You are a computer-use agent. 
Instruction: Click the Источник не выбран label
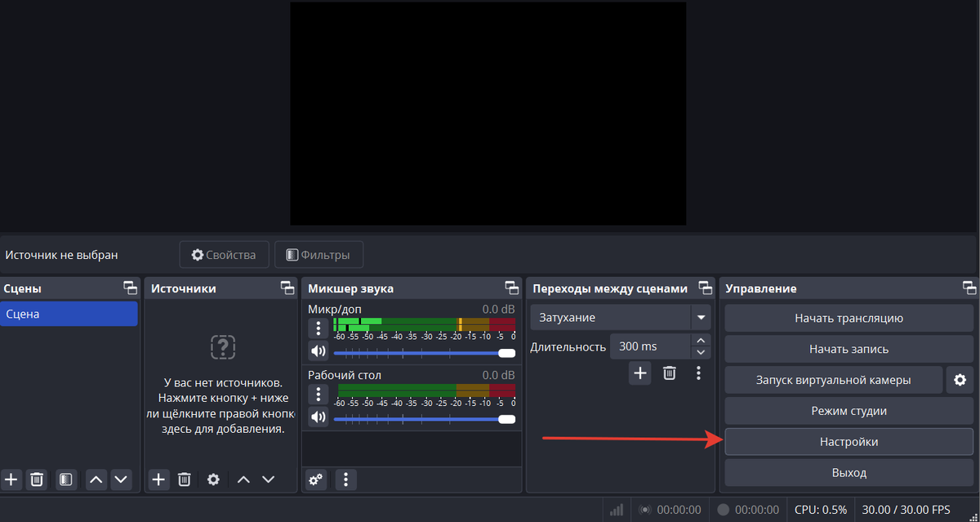click(x=61, y=255)
